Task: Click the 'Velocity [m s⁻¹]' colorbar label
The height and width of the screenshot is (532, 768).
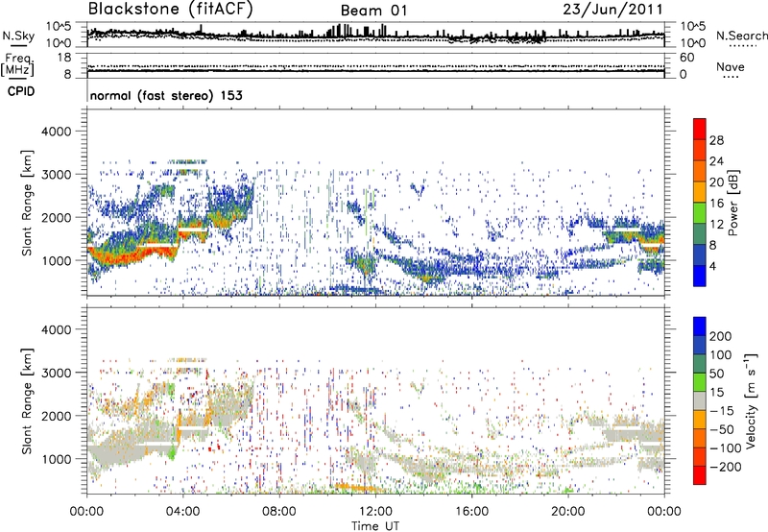Action: 751,400
